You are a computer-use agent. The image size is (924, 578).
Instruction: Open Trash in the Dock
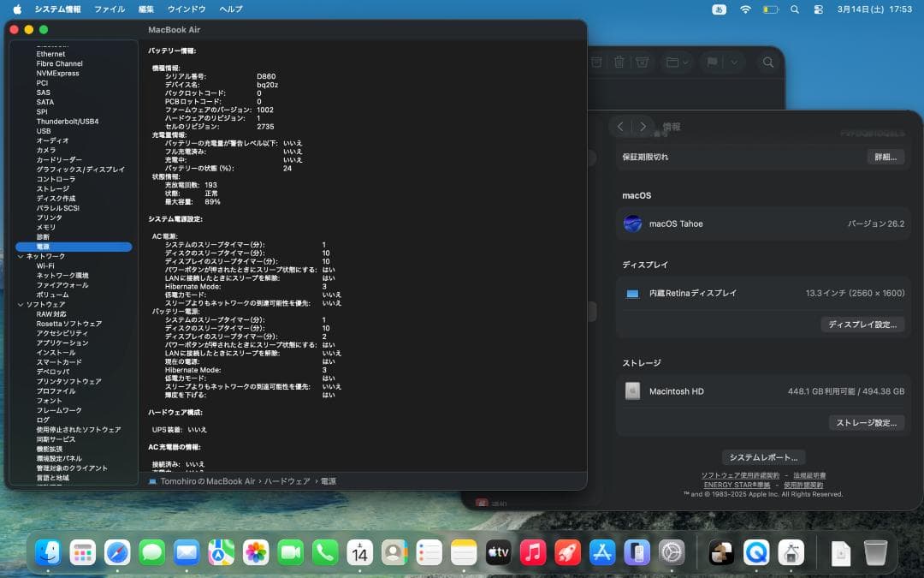(x=876, y=552)
